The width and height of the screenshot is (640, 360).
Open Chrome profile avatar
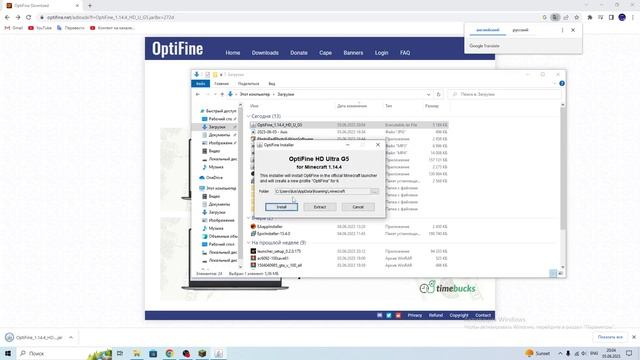tap(622, 17)
